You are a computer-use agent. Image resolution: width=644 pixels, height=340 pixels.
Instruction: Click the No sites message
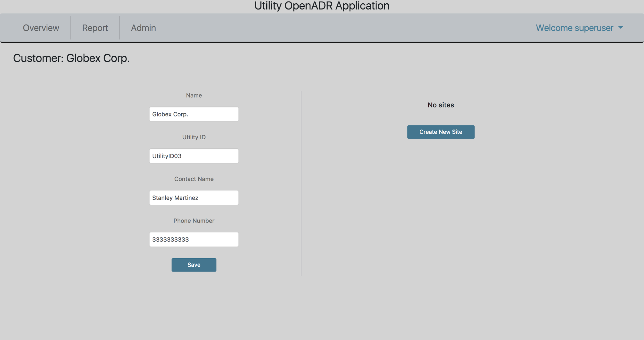441,105
